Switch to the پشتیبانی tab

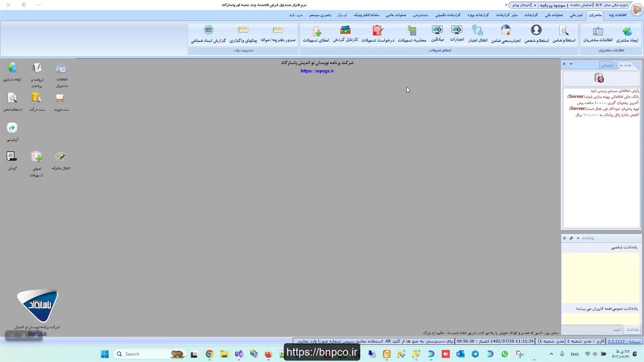pyautogui.click(x=608, y=65)
